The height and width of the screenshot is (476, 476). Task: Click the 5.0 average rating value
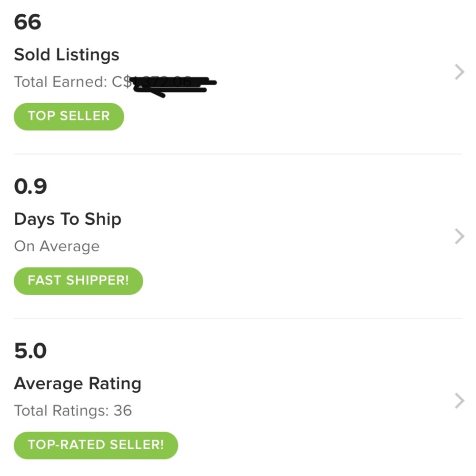click(x=30, y=351)
